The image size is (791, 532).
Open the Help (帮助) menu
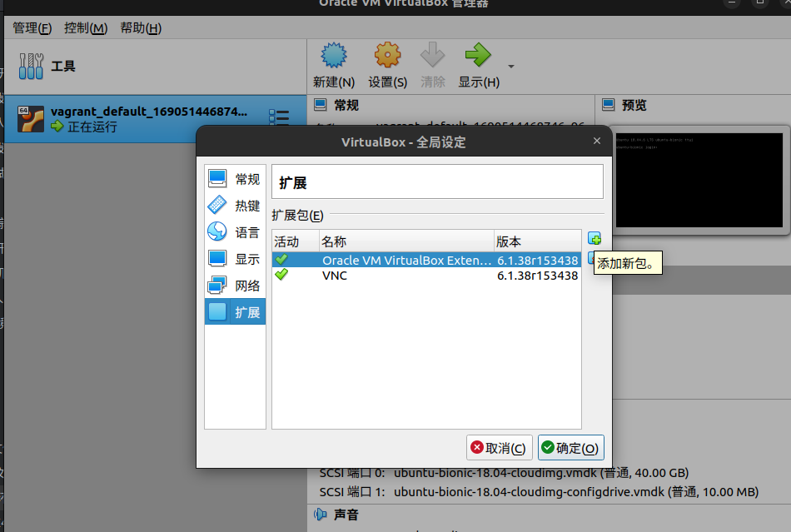[x=141, y=28]
